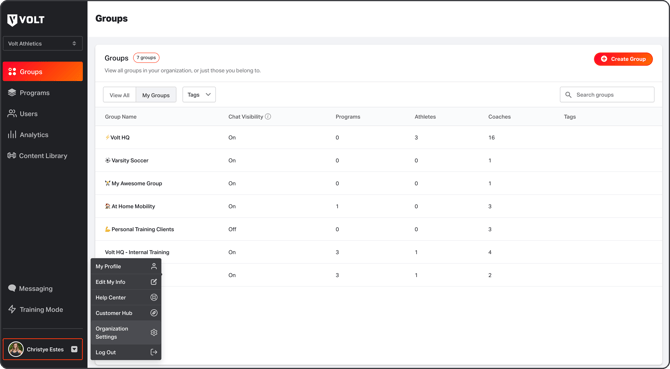This screenshot has height=369, width=670.
Task: Open Organization Settings from the menu
Action: click(x=126, y=333)
